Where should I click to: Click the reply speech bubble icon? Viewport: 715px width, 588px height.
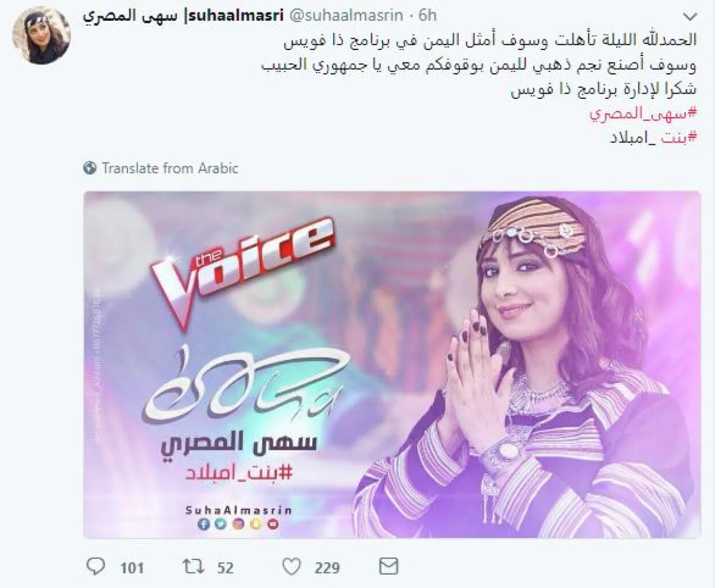(x=95, y=566)
